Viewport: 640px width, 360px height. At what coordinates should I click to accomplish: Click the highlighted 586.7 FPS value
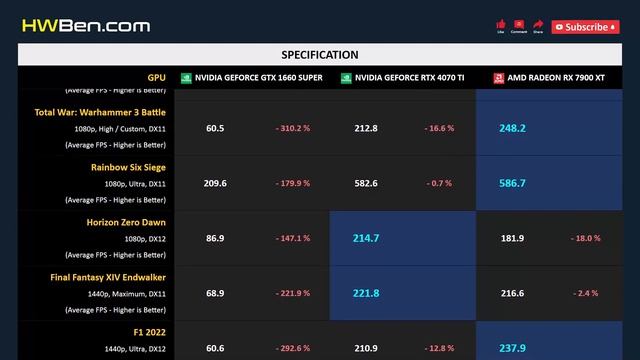pos(512,183)
